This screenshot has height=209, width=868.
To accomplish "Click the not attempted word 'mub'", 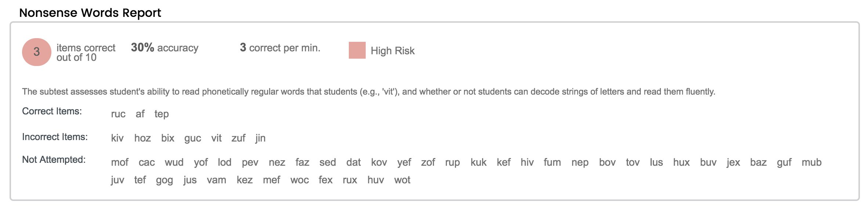I will [811, 162].
